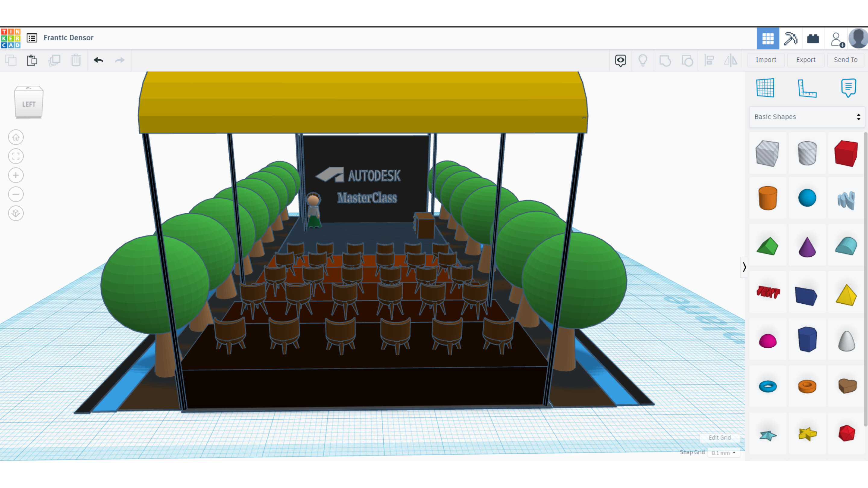This screenshot has height=488, width=868.
Task: Open the Notes tool
Action: [x=848, y=88]
